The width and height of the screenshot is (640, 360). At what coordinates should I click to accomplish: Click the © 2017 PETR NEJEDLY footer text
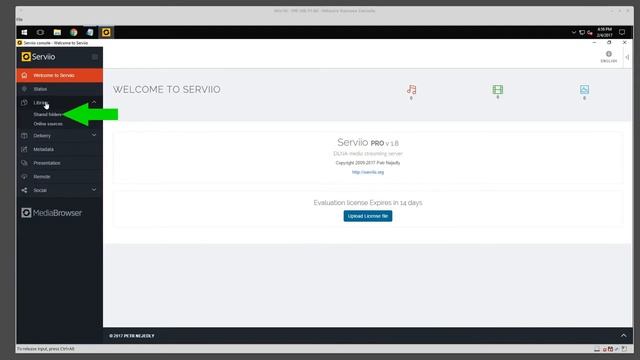(x=132, y=336)
